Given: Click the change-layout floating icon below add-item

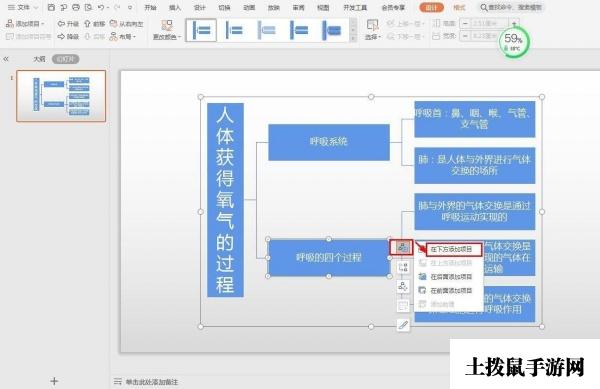Looking at the screenshot, I should click(x=403, y=267).
